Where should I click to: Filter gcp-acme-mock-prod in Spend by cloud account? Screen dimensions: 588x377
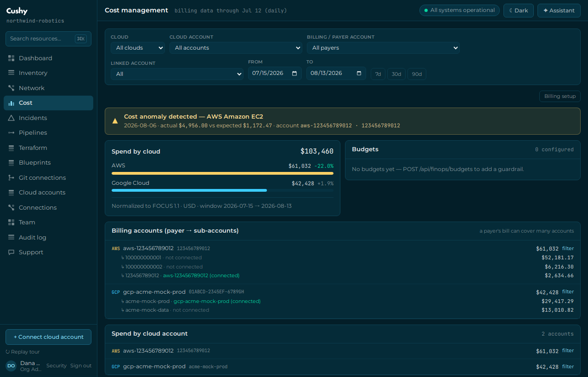coord(568,366)
